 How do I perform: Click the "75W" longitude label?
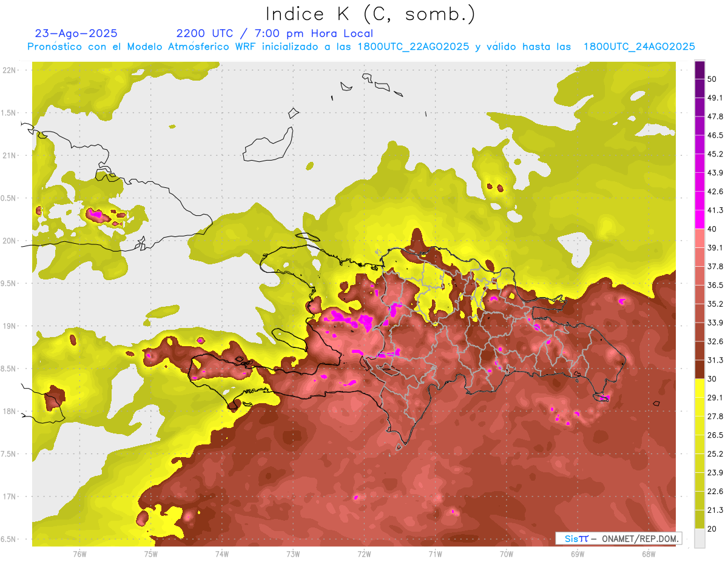pos(150,554)
